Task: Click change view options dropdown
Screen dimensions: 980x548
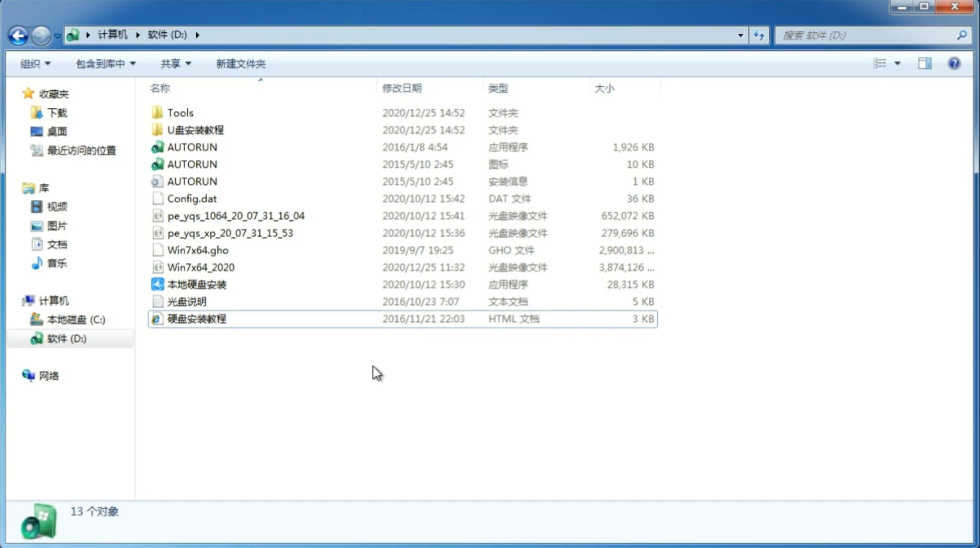Action: pos(897,63)
